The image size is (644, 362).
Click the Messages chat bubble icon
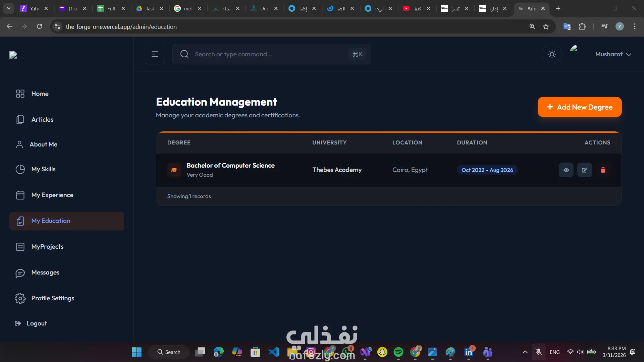tap(20, 273)
